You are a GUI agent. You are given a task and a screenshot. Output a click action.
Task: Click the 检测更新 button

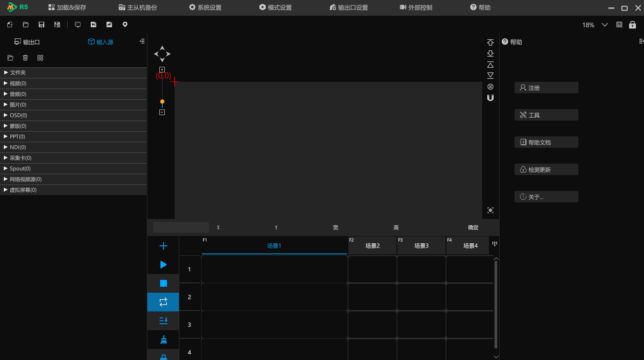(546, 170)
